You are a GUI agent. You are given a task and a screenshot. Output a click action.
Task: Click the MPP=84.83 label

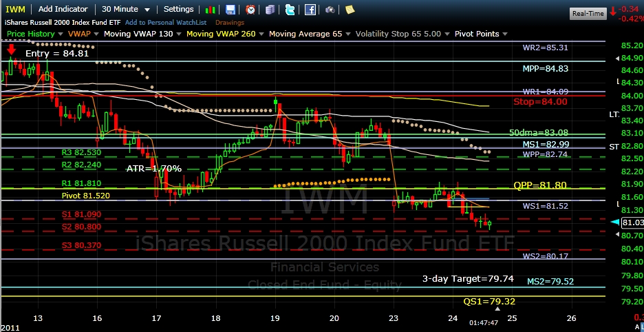point(546,69)
